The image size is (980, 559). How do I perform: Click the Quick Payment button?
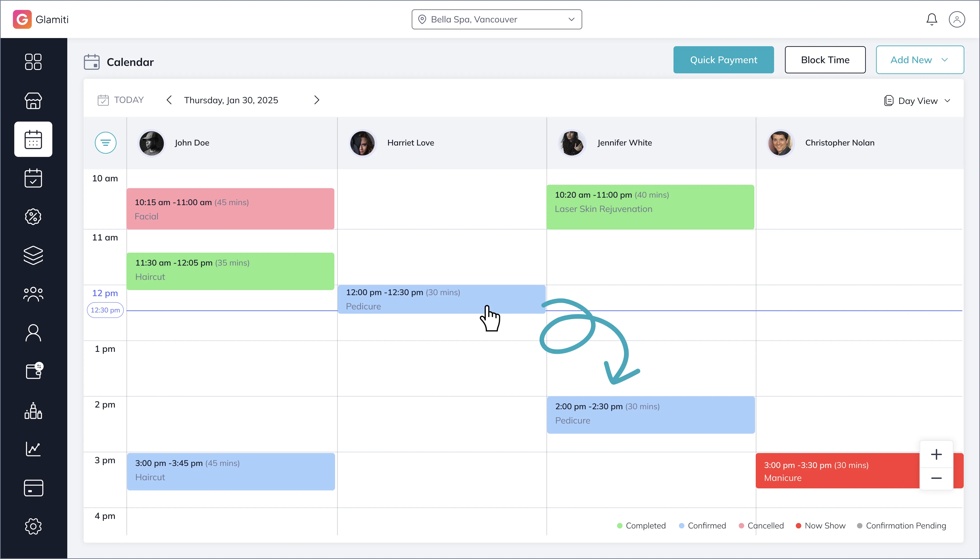[x=723, y=60]
